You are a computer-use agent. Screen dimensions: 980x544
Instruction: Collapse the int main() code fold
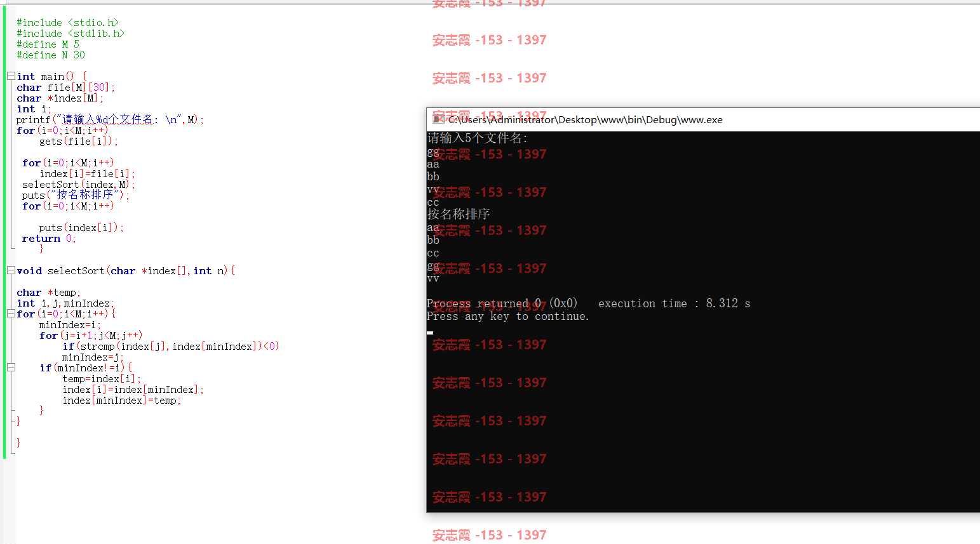(x=11, y=76)
